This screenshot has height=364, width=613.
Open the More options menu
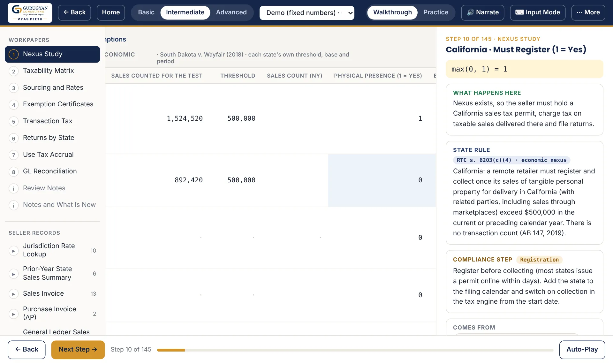point(588,12)
